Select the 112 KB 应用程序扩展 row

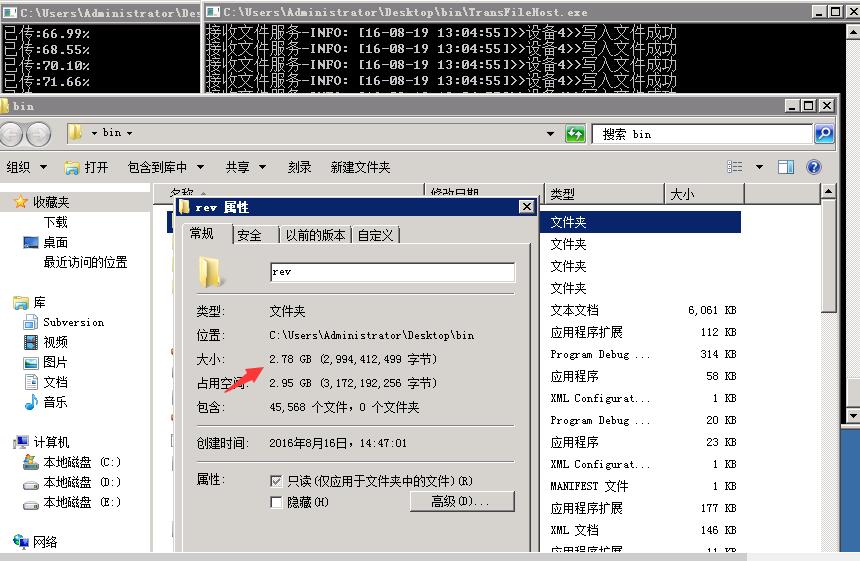pyautogui.click(x=643, y=332)
